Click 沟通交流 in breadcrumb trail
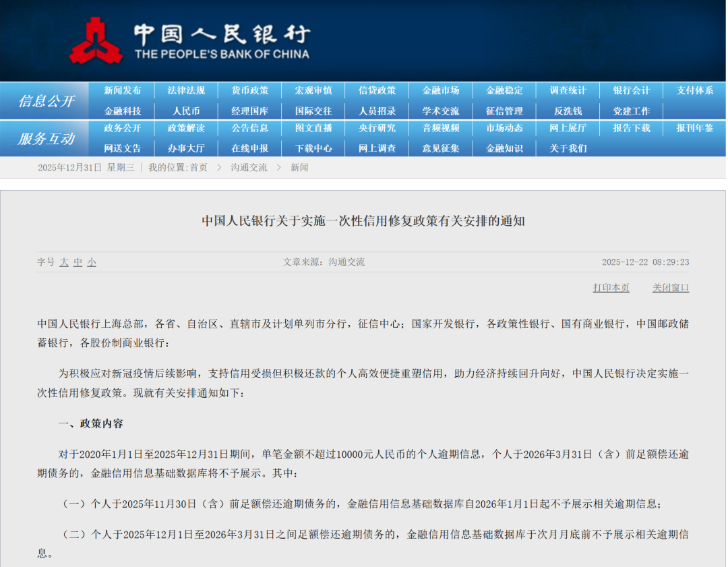Image resolution: width=728 pixels, height=567 pixels. coord(249,168)
